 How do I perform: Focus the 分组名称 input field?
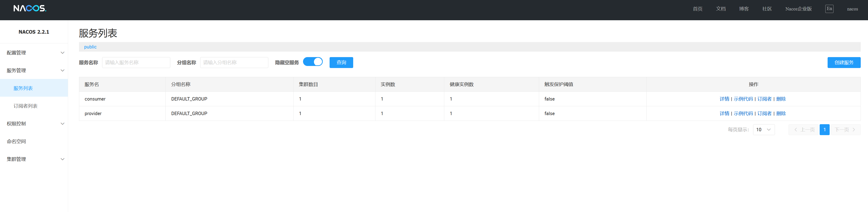click(234, 63)
